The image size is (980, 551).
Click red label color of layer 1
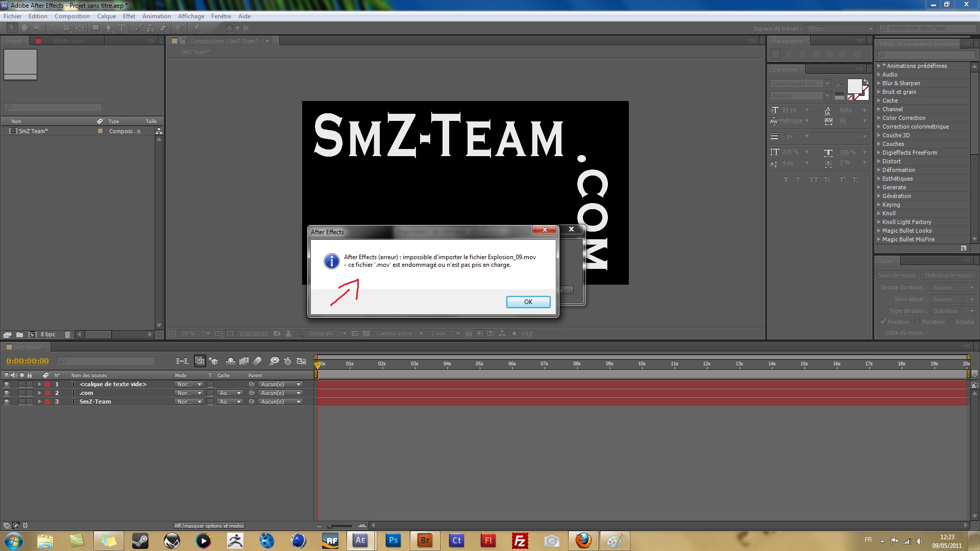point(47,384)
